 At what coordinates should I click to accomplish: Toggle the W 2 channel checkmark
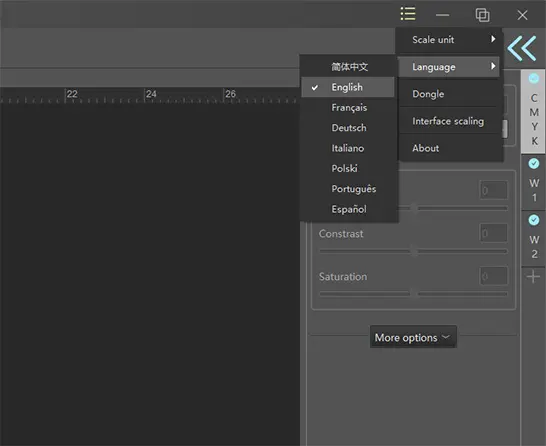click(533, 220)
